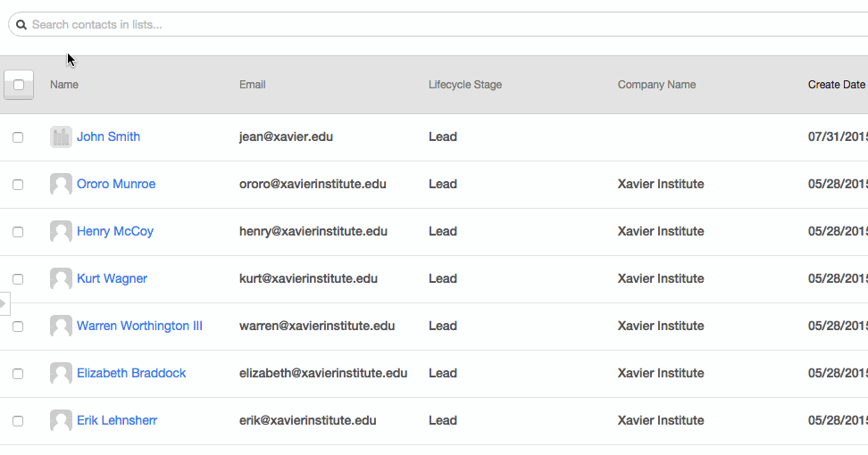Toggle the select-all checkbox in header
The height and width of the screenshot is (455, 868).
tap(19, 85)
